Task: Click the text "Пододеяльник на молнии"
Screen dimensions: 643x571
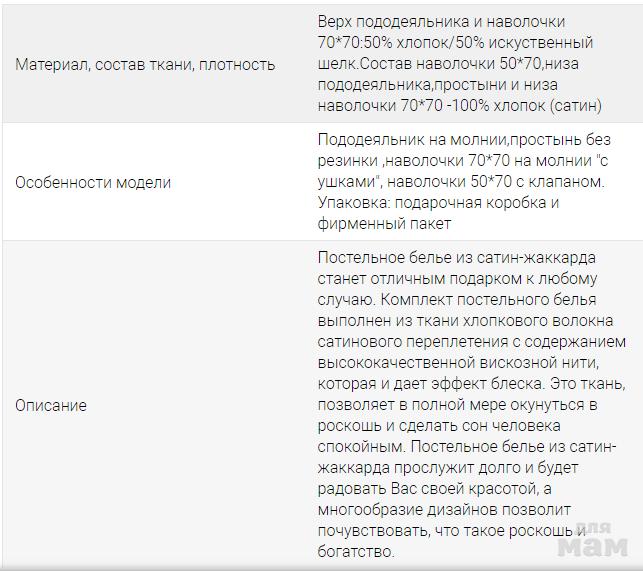Action: pos(404,140)
